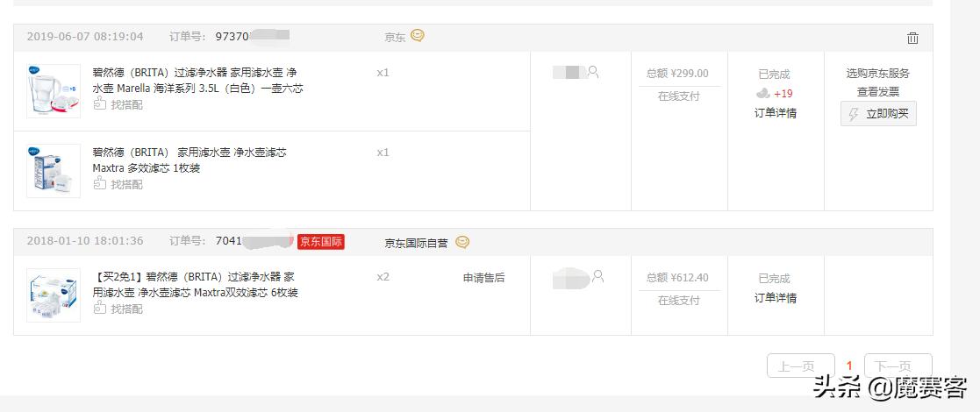Click 找搭配 under the Marella water pitcher
The width and height of the screenshot is (980, 412).
tap(118, 104)
